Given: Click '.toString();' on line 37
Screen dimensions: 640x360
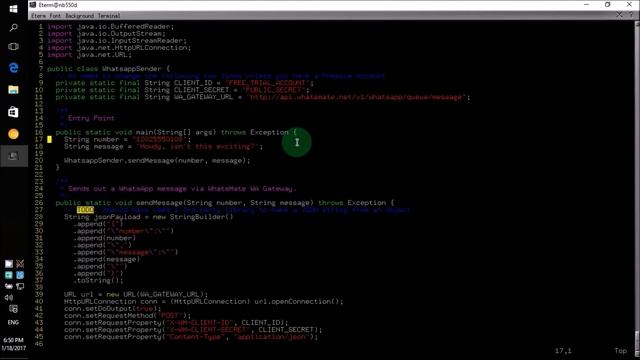Looking at the screenshot, I should (98, 280).
